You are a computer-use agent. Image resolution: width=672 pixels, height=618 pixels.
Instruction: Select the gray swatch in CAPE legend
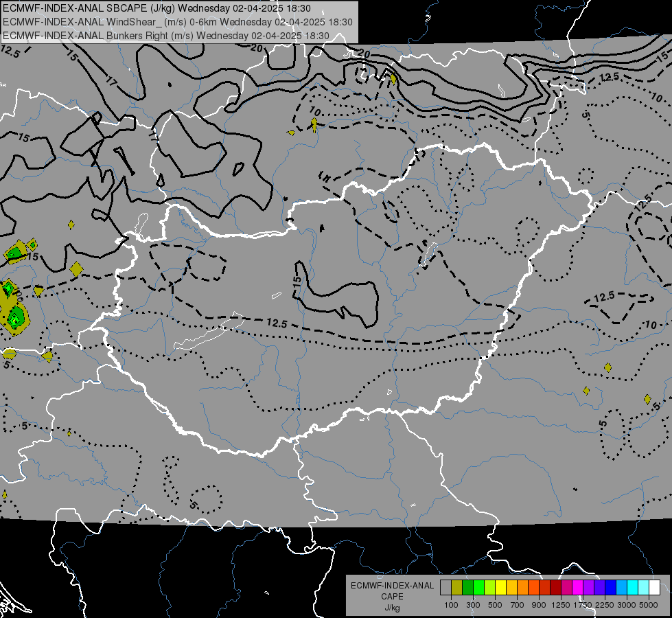(445, 587)
